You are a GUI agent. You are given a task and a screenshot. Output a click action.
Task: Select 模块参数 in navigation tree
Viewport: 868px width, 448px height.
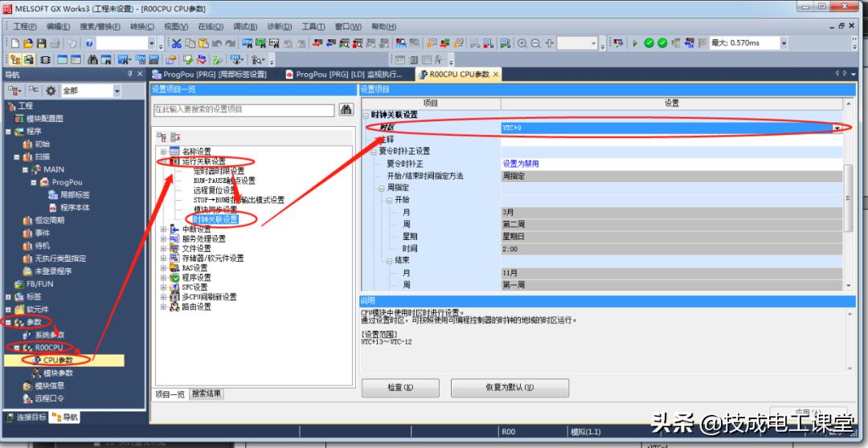point(58,373)
